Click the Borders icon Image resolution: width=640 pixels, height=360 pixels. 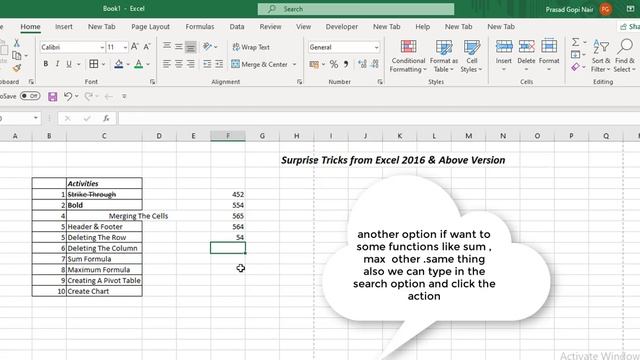(x=93, y=64)
